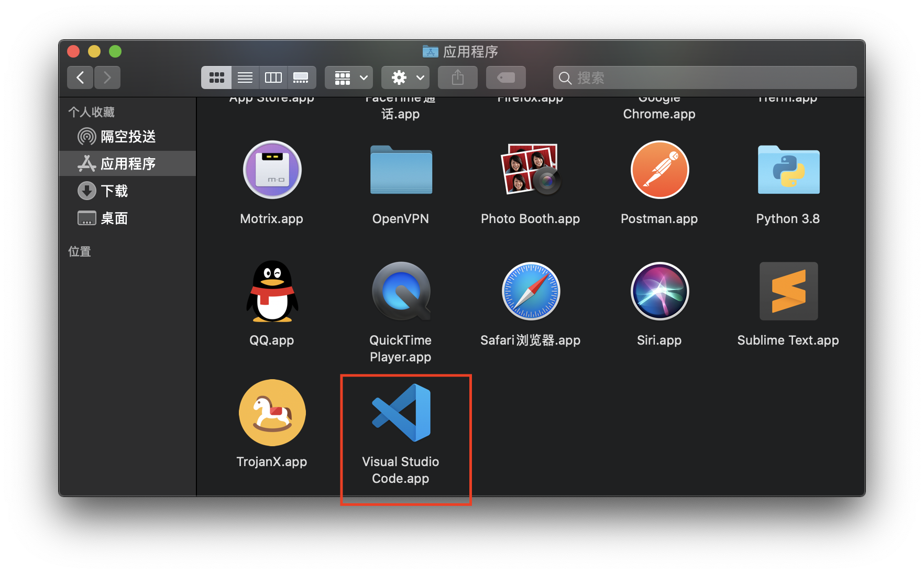Select 应用程序 in the sidebar
This screenshot has width=924, height=574.
[x=128, y=163]
